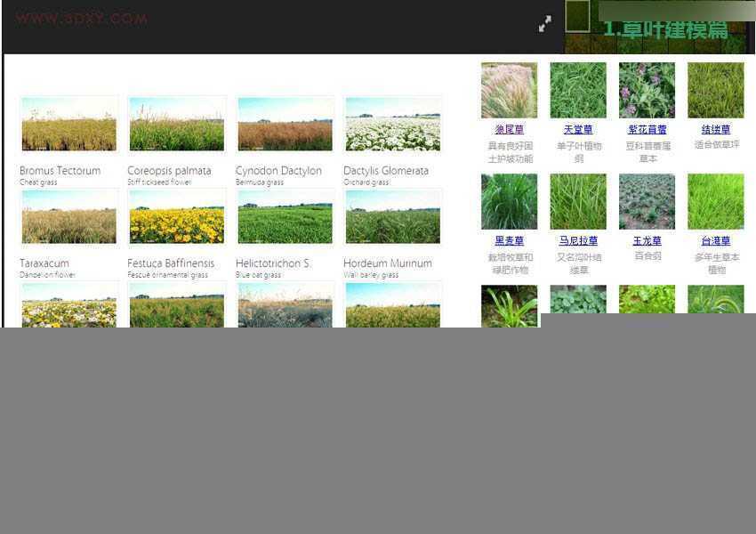The height and width of the screenshot is (534, 756).
Task: Select the 'Helictotrichon S.' title text
Action: 273,263
